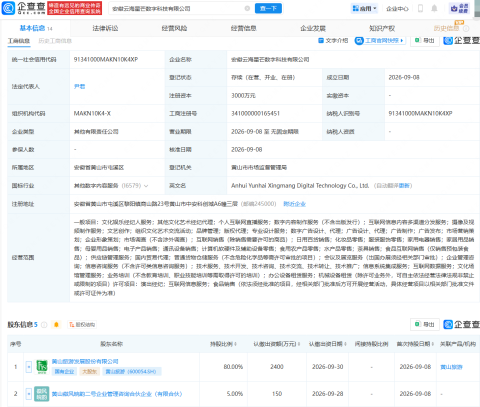480x407 pixels.
Task: Open the member crown button
Action: [x=459, y=8]
